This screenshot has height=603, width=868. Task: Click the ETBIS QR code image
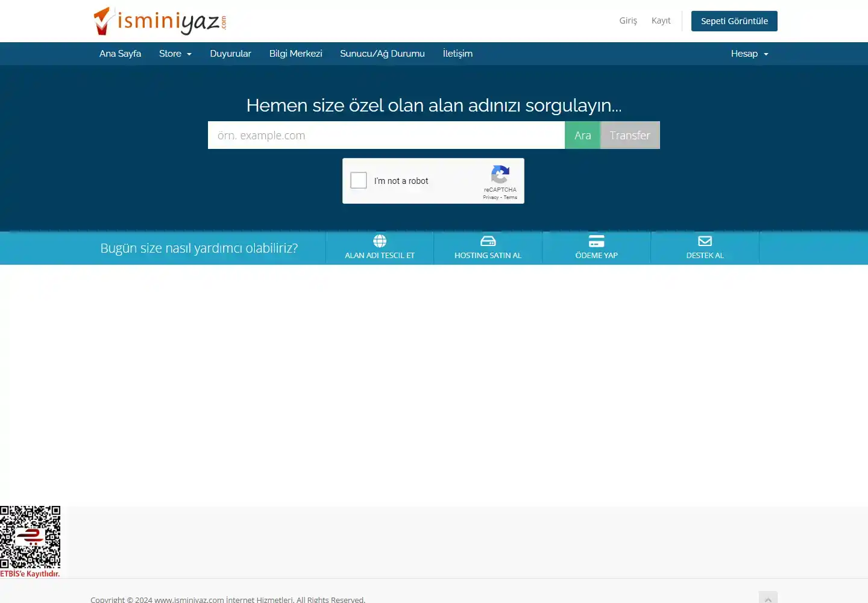click(30, 537)
